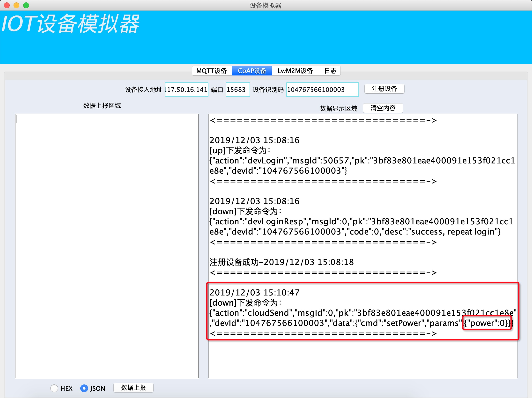
Task: Click the 端口 port field
Action: 237,90
